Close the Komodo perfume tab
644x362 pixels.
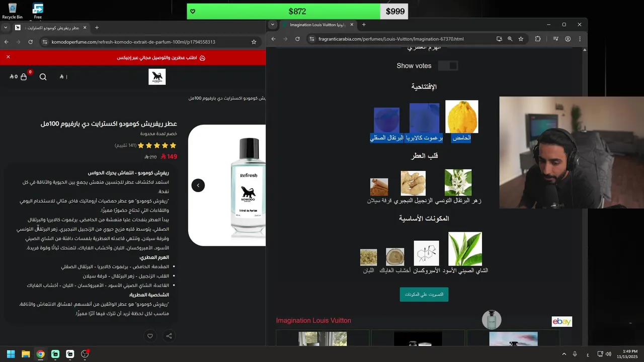coord(85,28)
